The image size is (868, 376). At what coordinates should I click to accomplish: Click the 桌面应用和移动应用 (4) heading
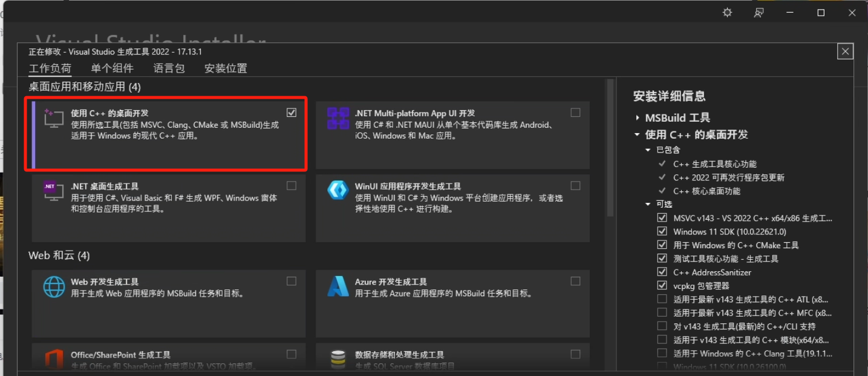[x=85, y=87]
